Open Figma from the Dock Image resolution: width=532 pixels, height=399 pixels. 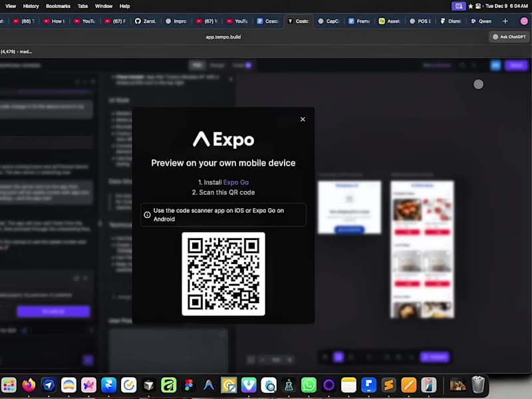[x=189, y=385]
